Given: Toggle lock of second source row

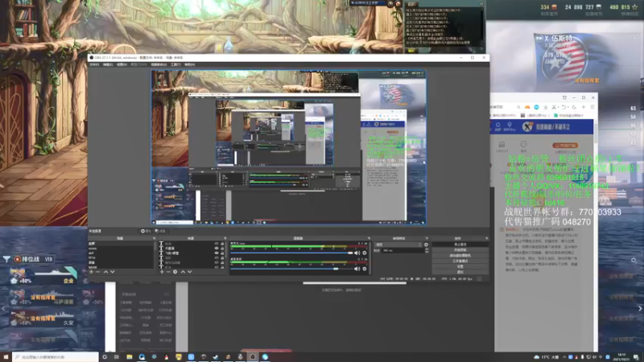Looking at the screenshot, I should (x=222, y=249).
